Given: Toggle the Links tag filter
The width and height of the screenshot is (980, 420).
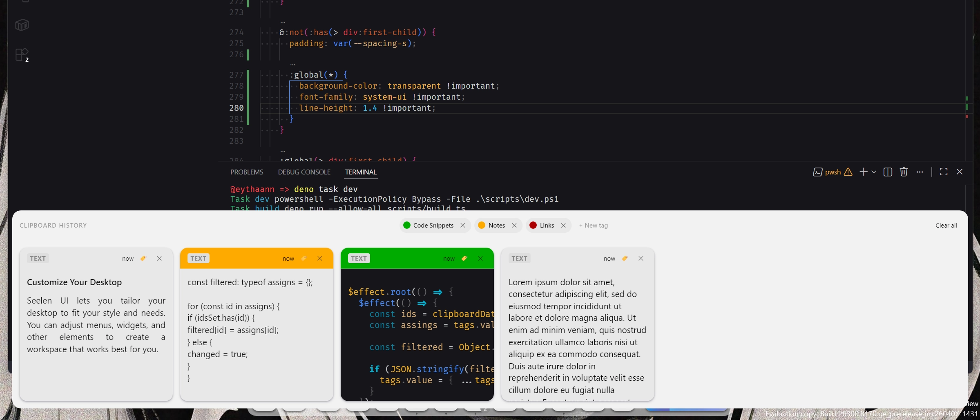Looking at the screenshot, I should [x=546, y=226].
